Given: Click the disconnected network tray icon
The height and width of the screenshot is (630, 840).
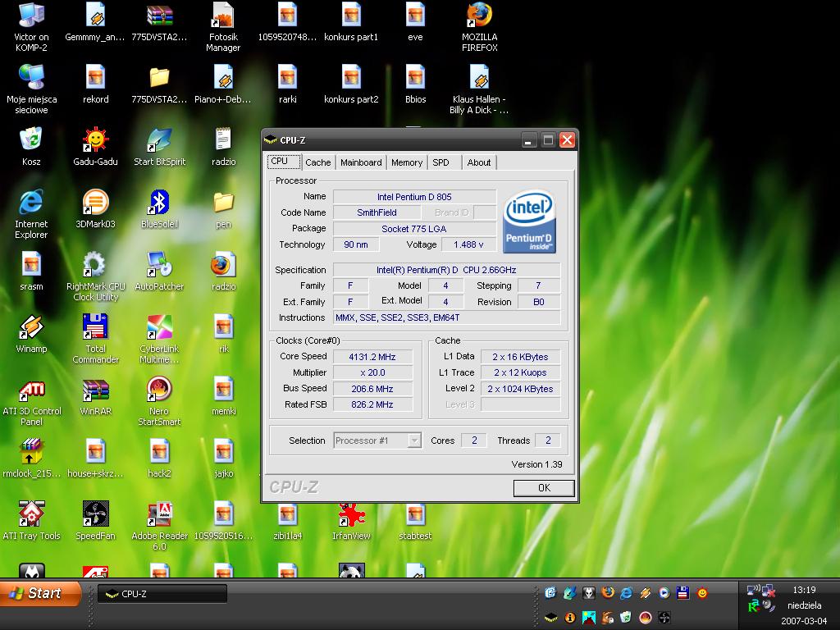Looking at the screenshot, I should (768, 591).
